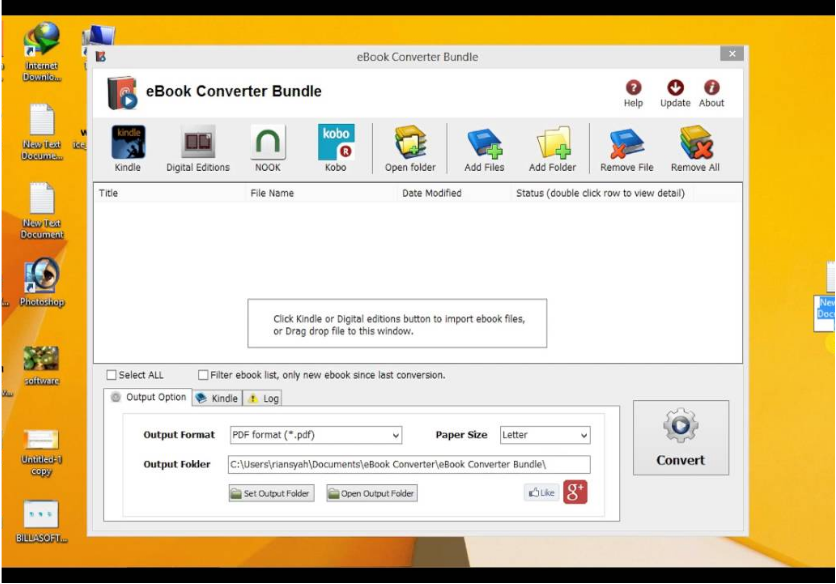Select New Text Document desktop file
The width and height of the screenshot is (836, 584).
42,211
